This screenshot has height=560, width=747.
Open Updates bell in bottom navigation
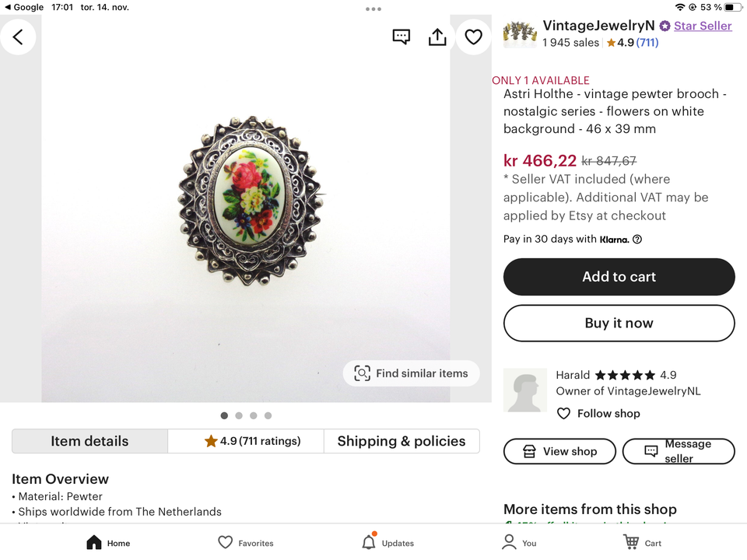point(388,542)
